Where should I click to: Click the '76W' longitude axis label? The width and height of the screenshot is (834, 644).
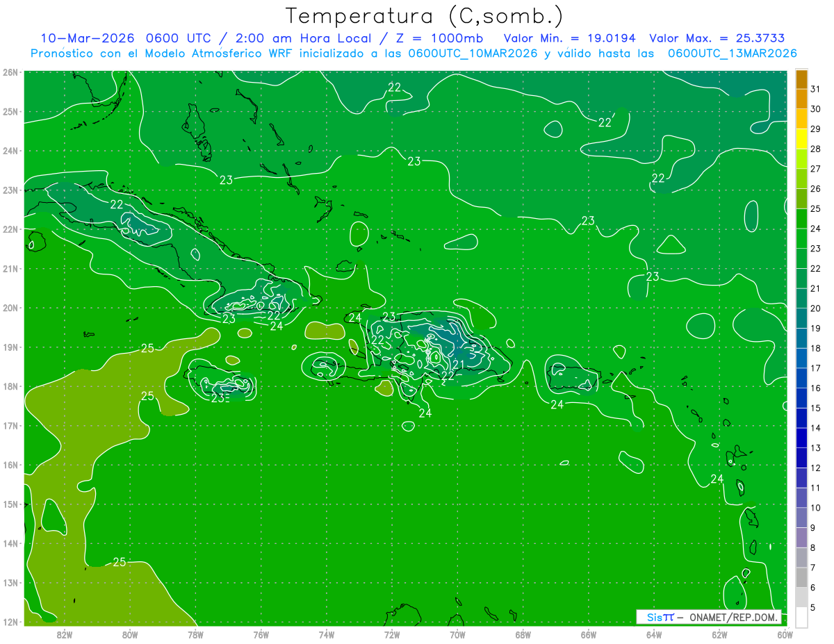click(261, 634)
